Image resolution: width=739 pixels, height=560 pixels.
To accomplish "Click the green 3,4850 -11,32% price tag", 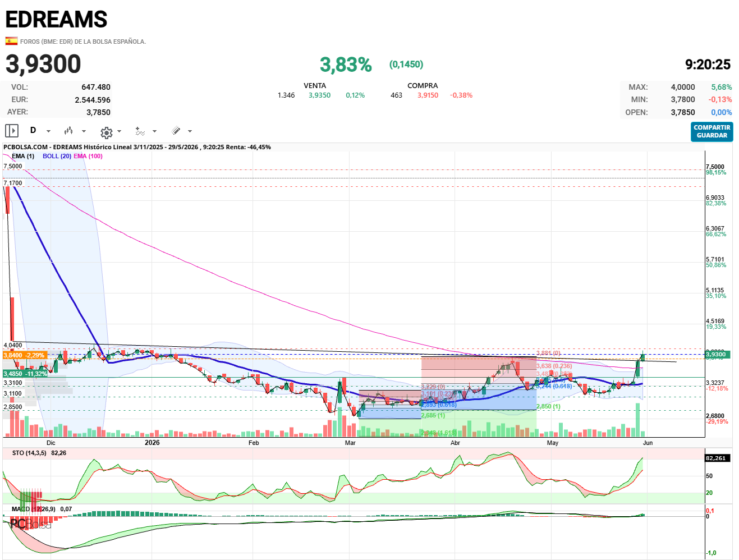I will [x=25, y=374].
